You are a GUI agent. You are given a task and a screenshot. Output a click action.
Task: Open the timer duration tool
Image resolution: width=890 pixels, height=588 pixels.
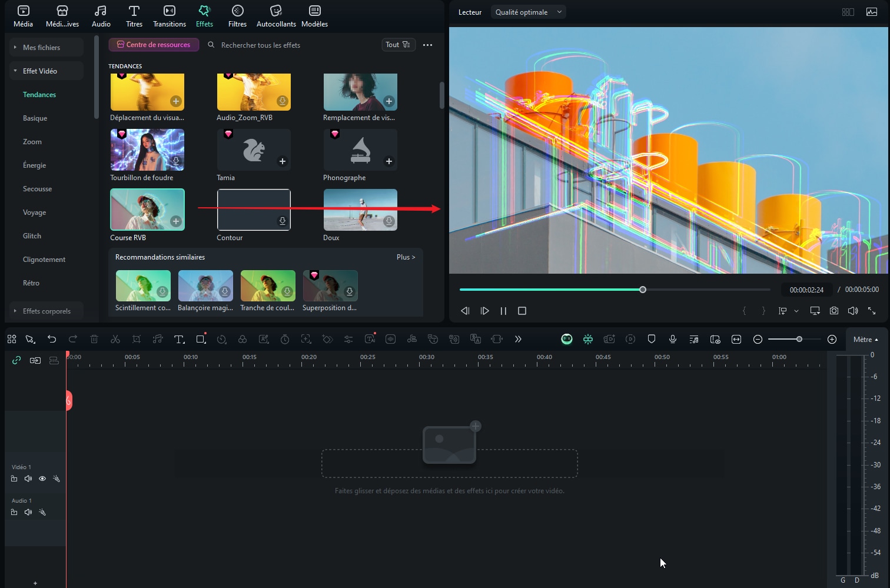coord(285,339)
